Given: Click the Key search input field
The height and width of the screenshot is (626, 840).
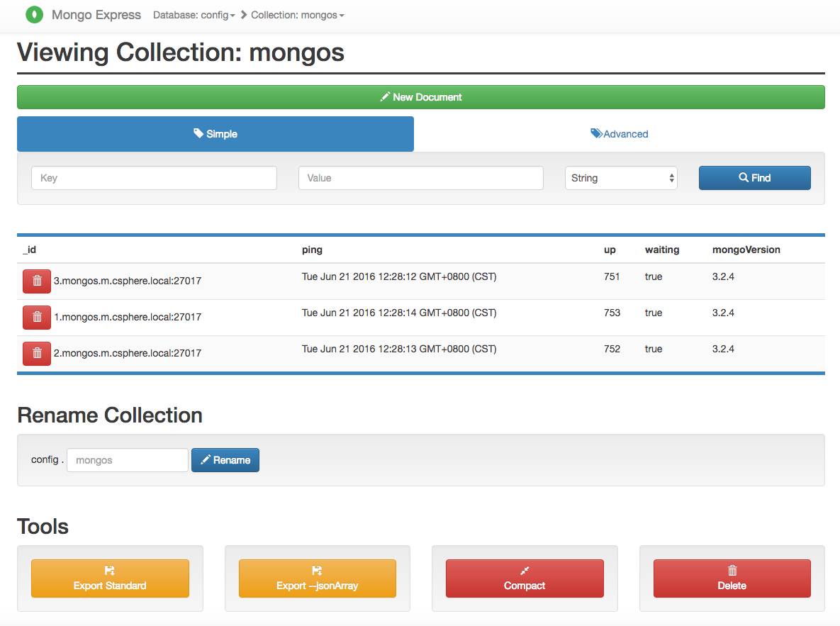Looking at the screenshot, I should point(153,177).
